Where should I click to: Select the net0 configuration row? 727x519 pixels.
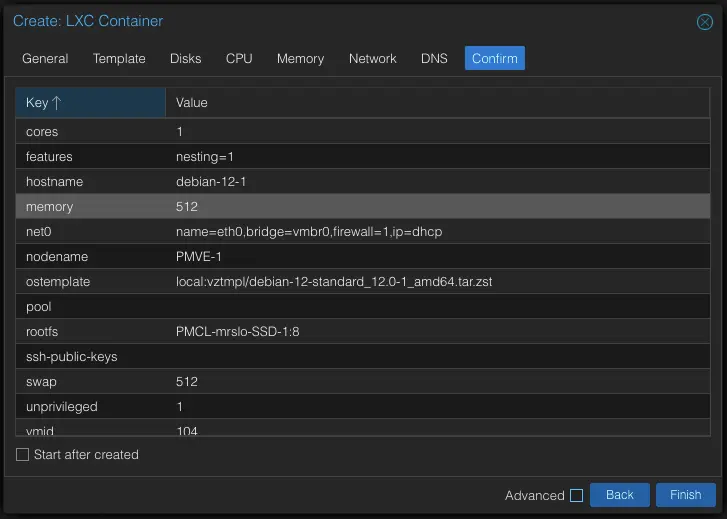[308, 232]
